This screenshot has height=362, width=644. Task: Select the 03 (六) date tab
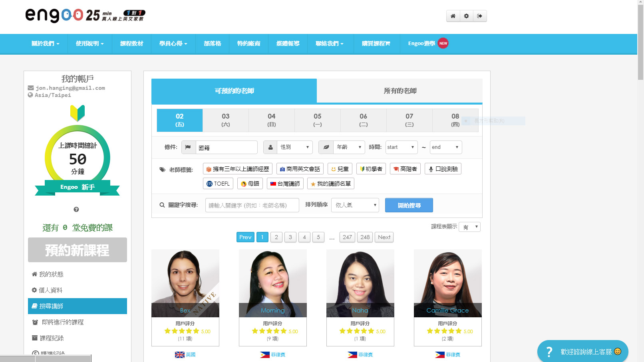point(226,120)
